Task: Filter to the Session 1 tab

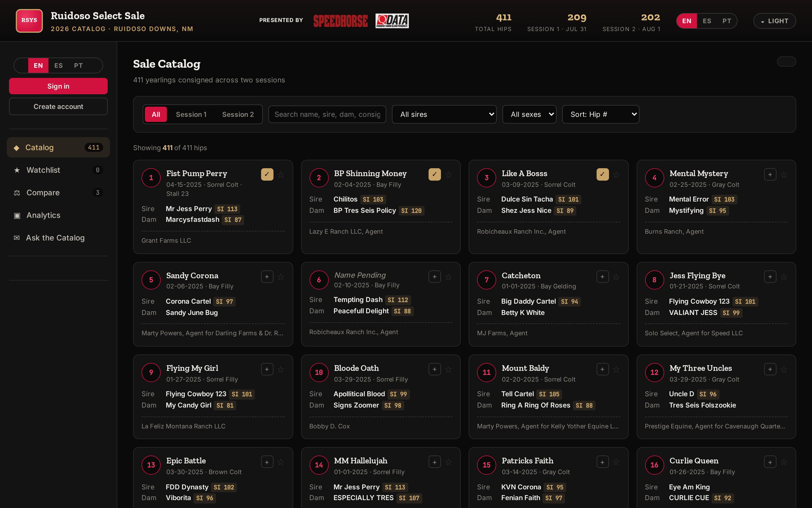Action: [x=191, y=115]
